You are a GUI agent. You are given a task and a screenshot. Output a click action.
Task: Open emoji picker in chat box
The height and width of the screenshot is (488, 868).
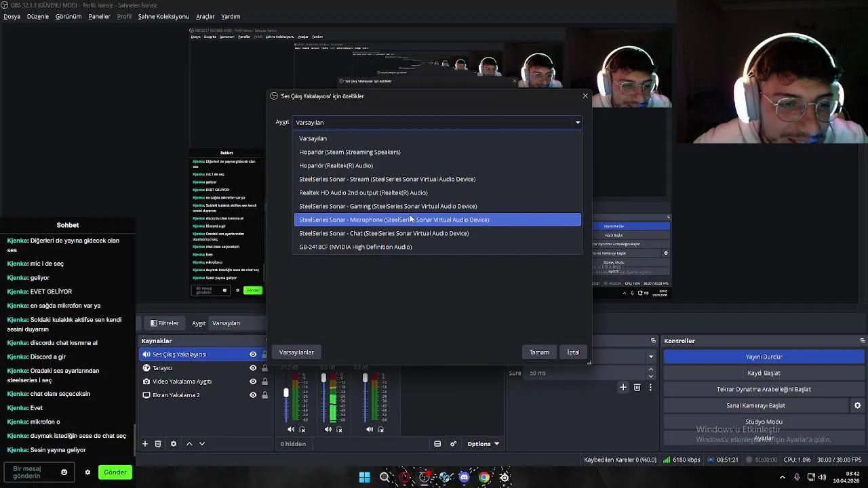(x=64, y=472)
